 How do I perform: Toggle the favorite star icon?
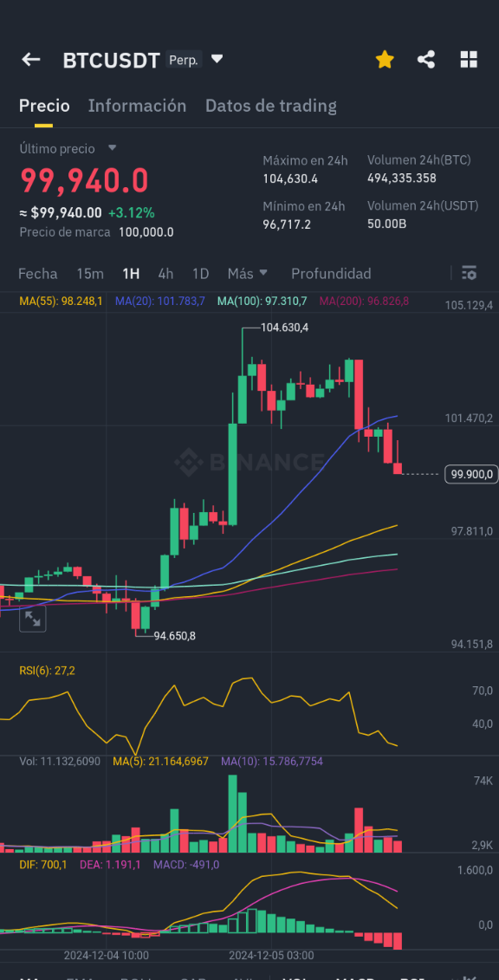385,60
